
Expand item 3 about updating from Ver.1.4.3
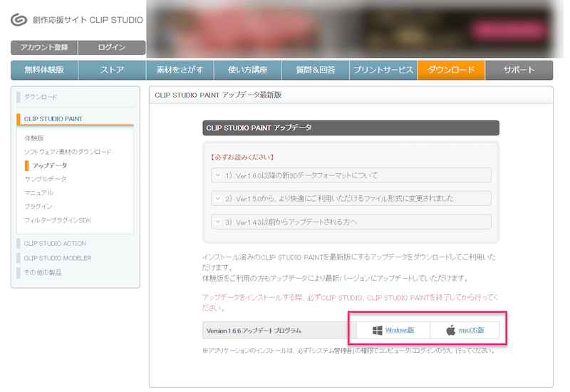pos(351,222)
